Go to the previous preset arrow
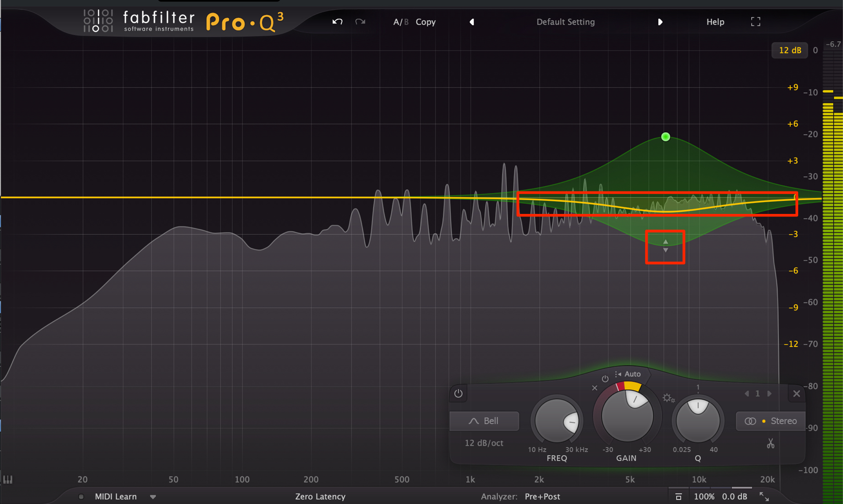The image size is (843, 504). (x=472, y=22)
